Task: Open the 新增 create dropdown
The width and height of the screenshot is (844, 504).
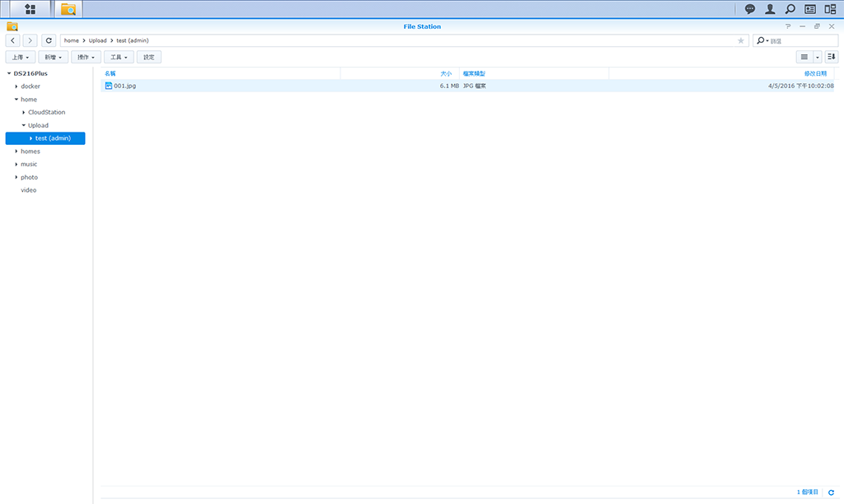Action: pos(54,57)
